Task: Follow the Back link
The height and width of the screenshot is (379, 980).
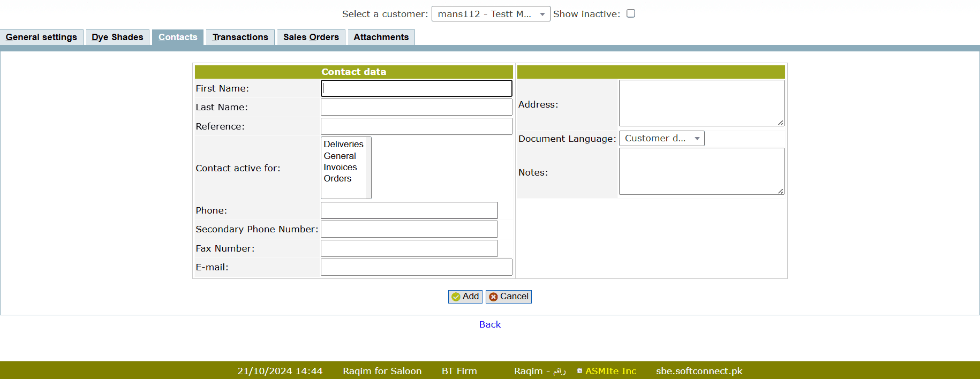Action: [x=489, y=324]
